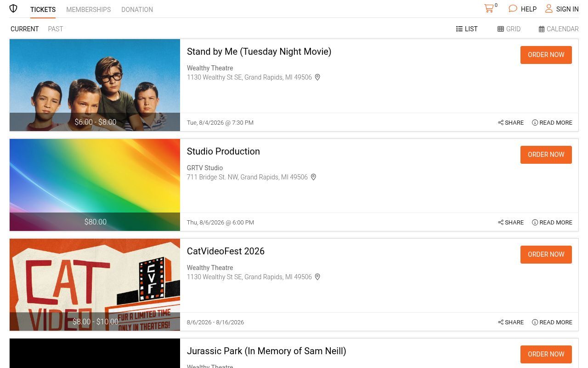Click SHARE label for CatVideoFest 2026
The height and width of the screenshot is (368, 588).
pos(514,322)
